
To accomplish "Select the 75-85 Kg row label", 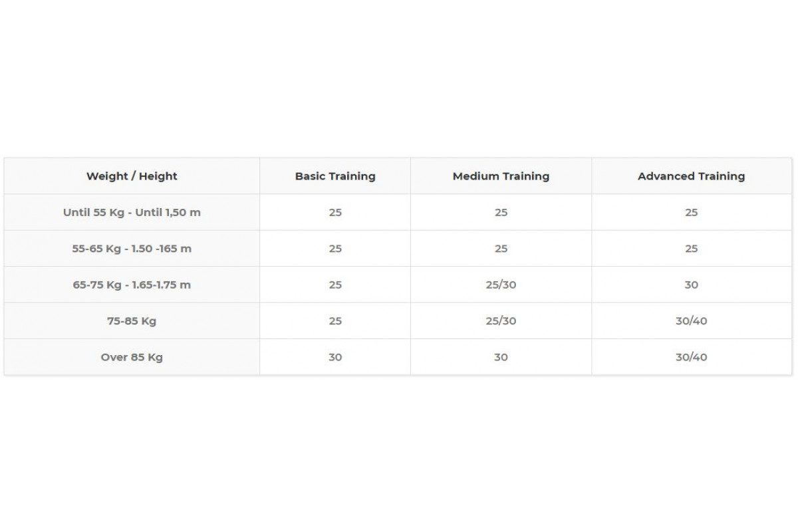I will tap(132, 321).
